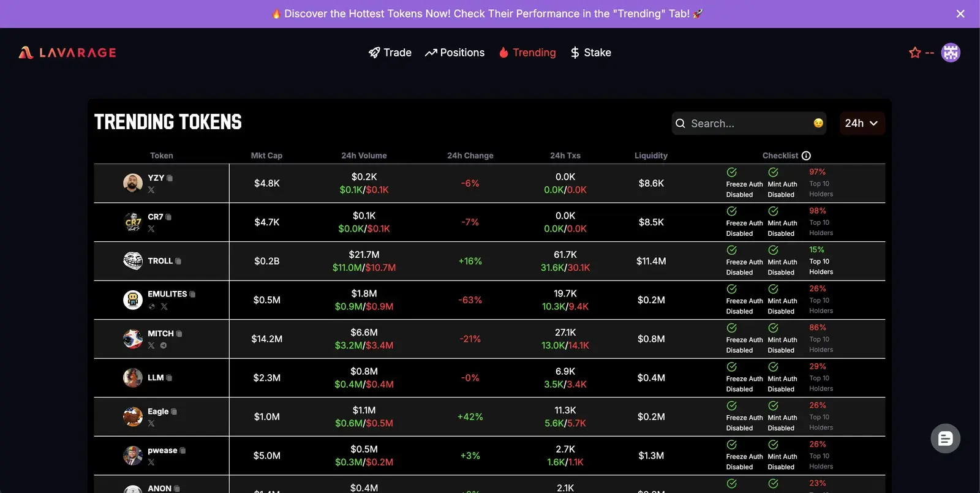This screenshot has height=493, width=980.
Task: Copy the MITCH token address
Action: click(x=179, y=334)
